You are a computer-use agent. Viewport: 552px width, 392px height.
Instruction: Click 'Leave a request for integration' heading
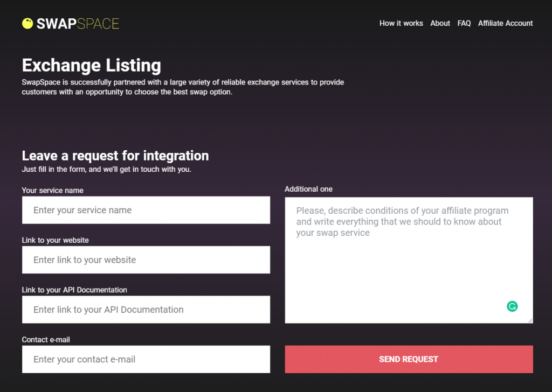click(x=115, y=156)
